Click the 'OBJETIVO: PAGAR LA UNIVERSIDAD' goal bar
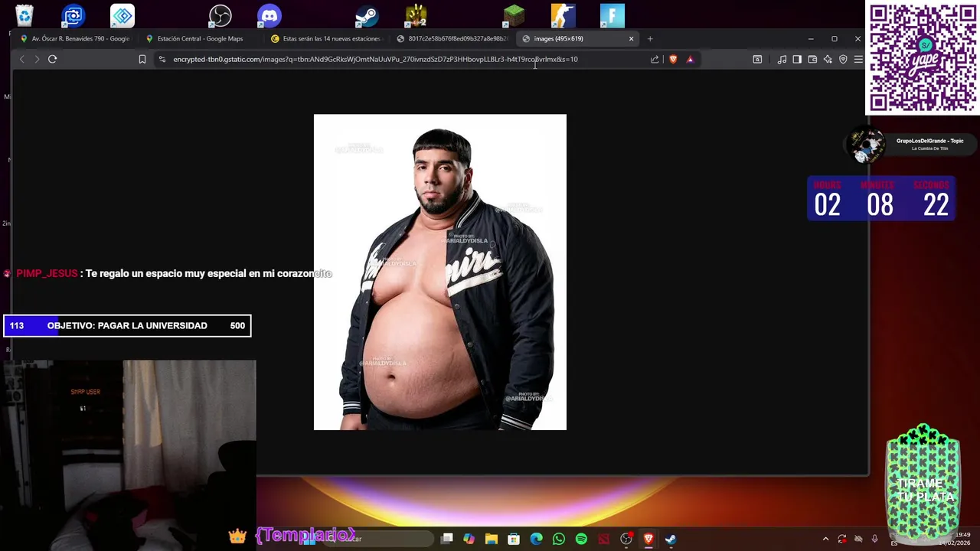 127,326
